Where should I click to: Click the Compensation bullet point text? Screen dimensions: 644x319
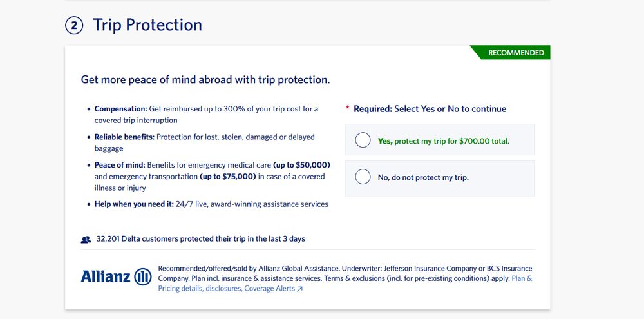pos(206,115)
